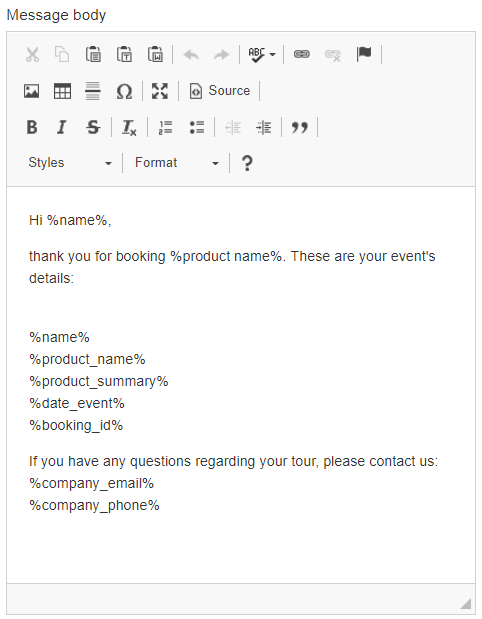Click the Redo arrow icon

[221, 54]
